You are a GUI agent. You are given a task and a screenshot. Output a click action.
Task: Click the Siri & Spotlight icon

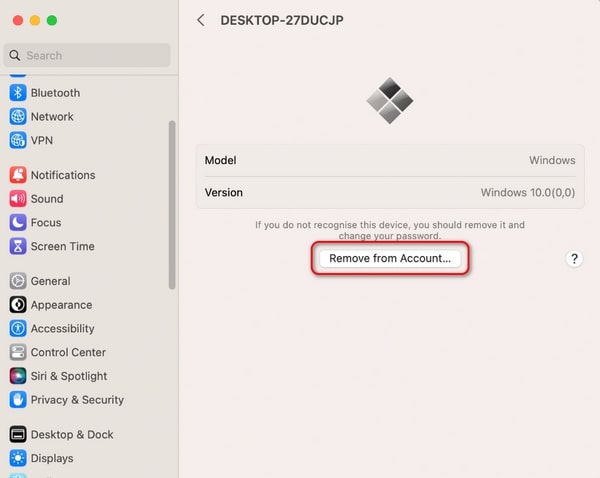coord(18,376)
